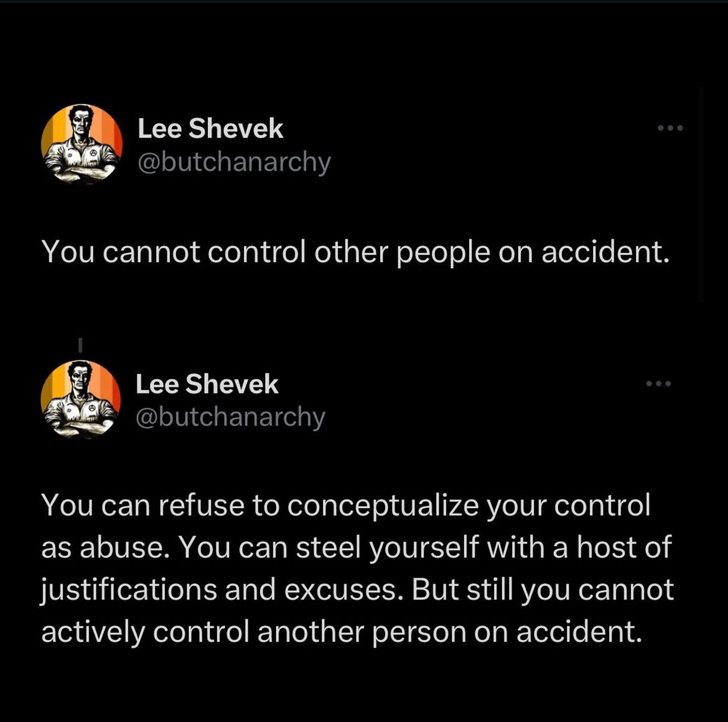
Task: Open the more options menu on first tweet
Action: (670, 128)
